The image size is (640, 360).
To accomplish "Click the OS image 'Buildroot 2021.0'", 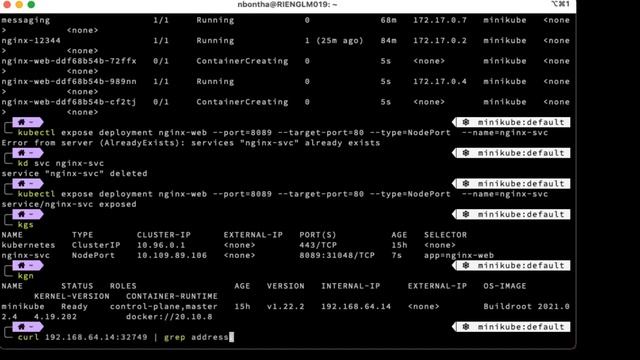I will coord(526,306).
